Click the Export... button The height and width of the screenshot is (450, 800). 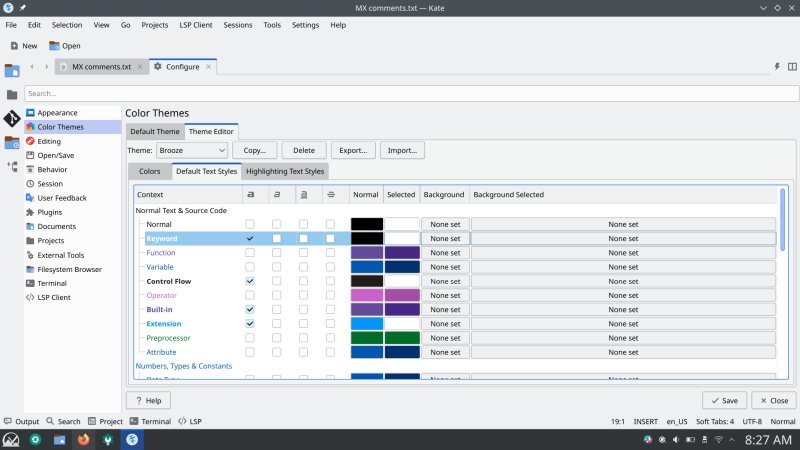click(x=352, y=150)
